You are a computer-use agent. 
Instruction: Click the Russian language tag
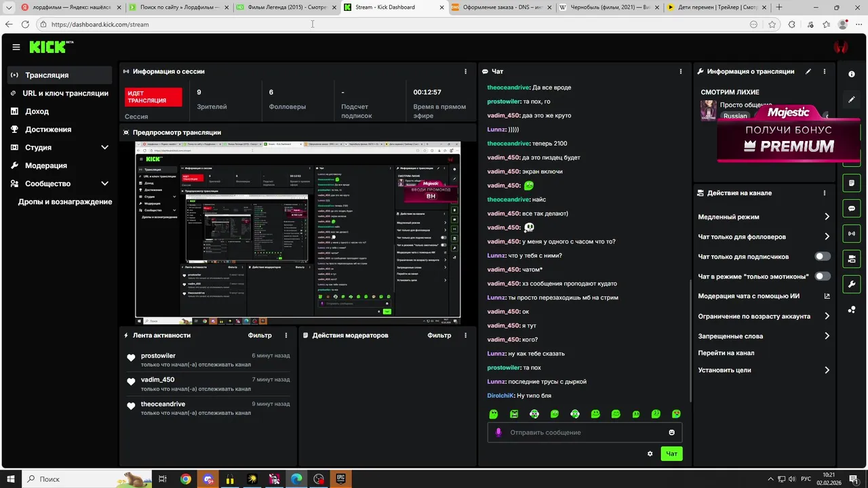tap(735, 117)
